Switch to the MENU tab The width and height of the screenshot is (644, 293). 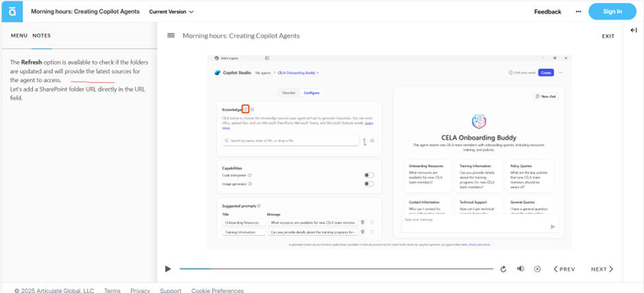tap(19, 36)
